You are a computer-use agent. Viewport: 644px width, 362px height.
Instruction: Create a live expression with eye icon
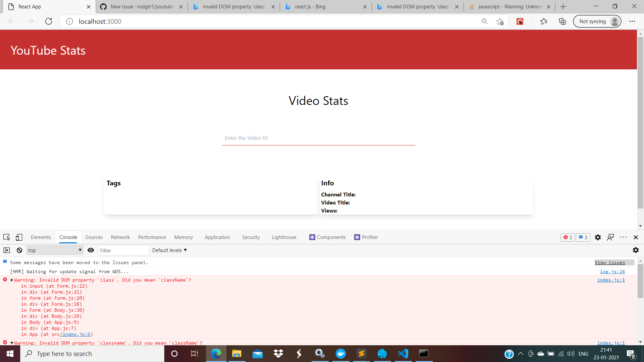[x=91, y=250]
